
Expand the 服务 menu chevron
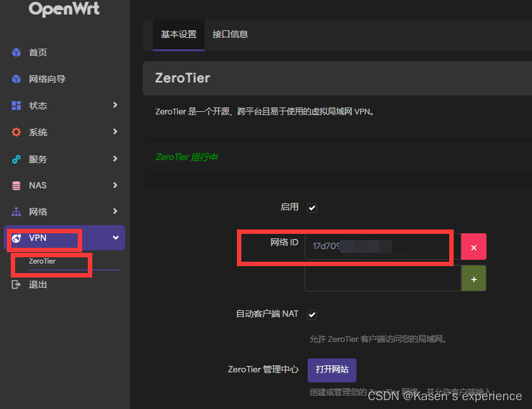click(x=116, y=159)
